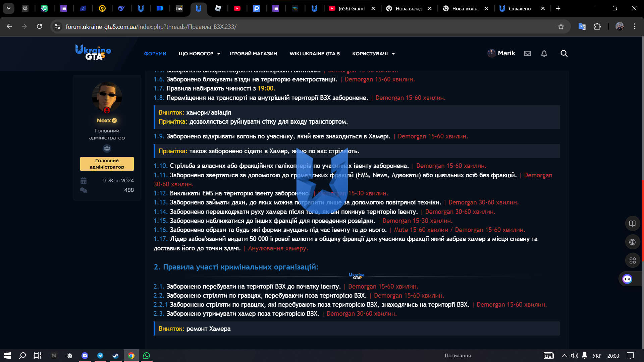Screen dimensions: 644x362
Task: Close the 'Схвалено' tab
Action: pyautogui.click(x=543, y=8)
